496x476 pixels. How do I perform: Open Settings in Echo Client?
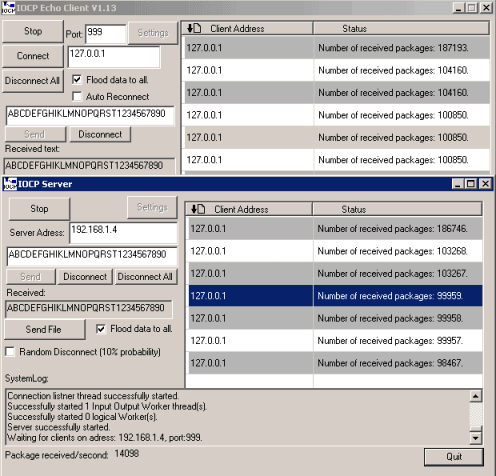tap(153, 33)
